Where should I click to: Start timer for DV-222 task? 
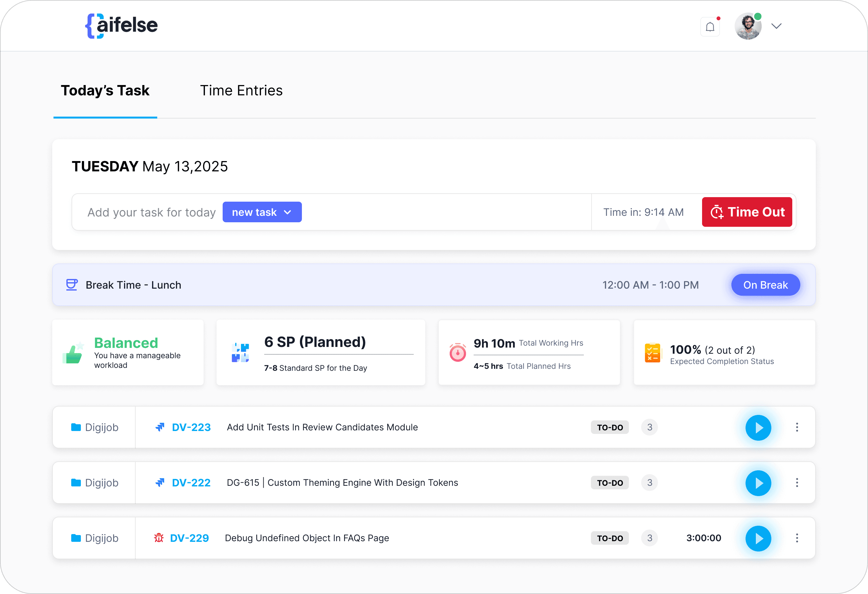[x=758, y=483]
